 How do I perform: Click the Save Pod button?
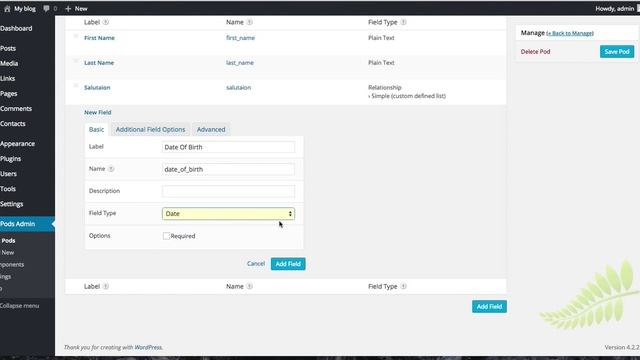617,51
